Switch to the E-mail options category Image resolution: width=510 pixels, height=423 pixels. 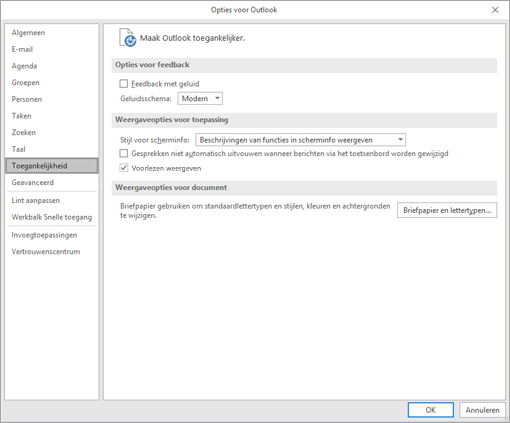52,49
